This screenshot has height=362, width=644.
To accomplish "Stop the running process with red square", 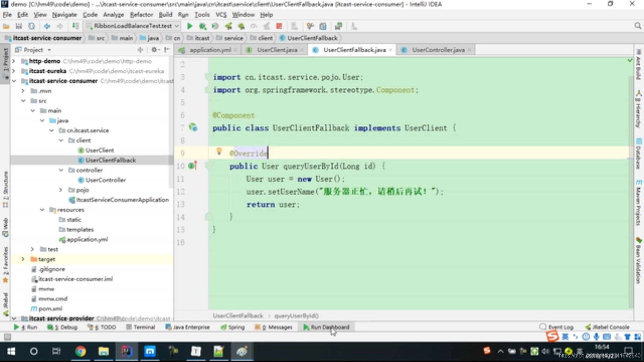I will [279, 26].
